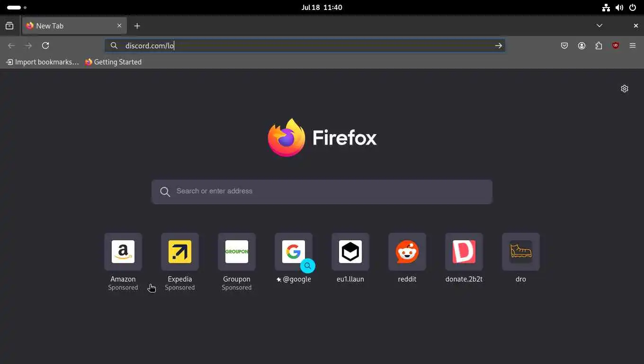Viewport: 644px width, 364px height.
Task: Click the Go arrow in the address bar
Action: tap(498, 45)
